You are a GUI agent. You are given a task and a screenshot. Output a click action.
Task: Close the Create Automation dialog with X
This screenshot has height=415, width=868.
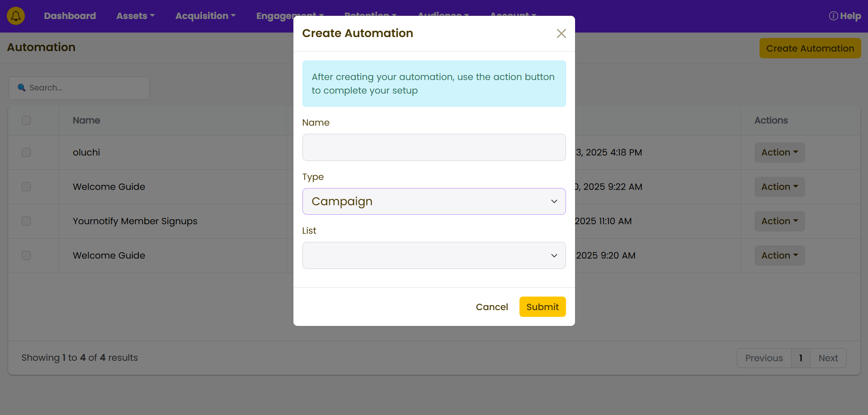(561, 33)
